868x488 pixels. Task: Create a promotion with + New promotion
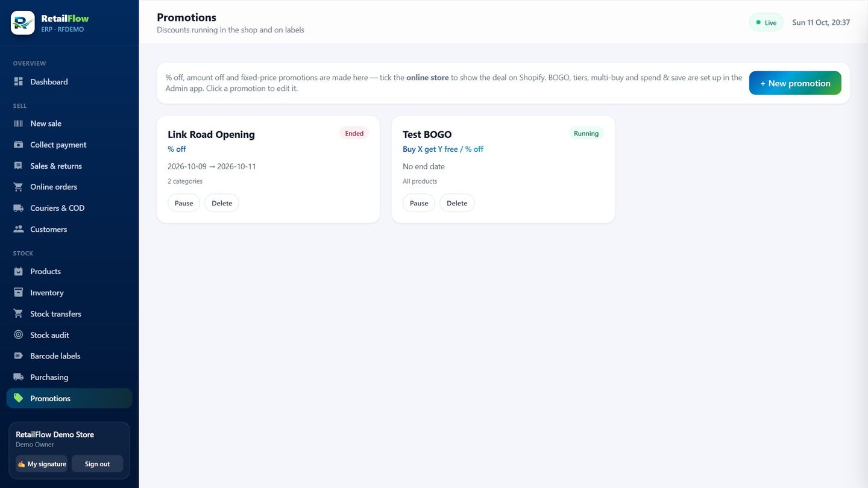coord(795,83)
